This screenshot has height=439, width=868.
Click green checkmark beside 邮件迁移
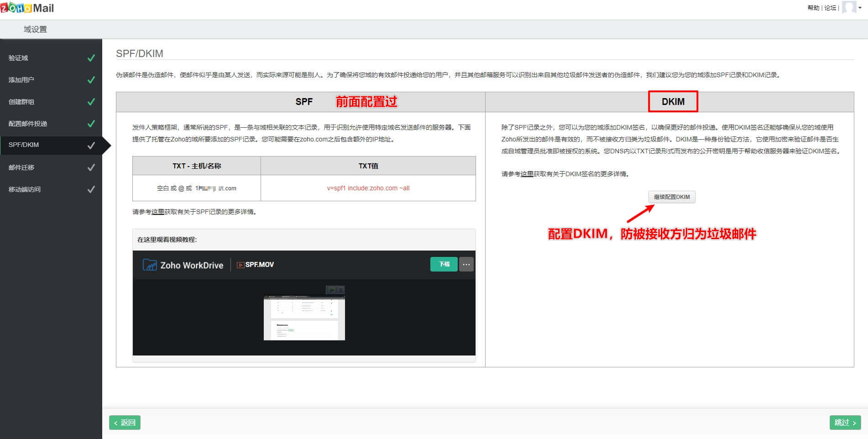[91, 167]
